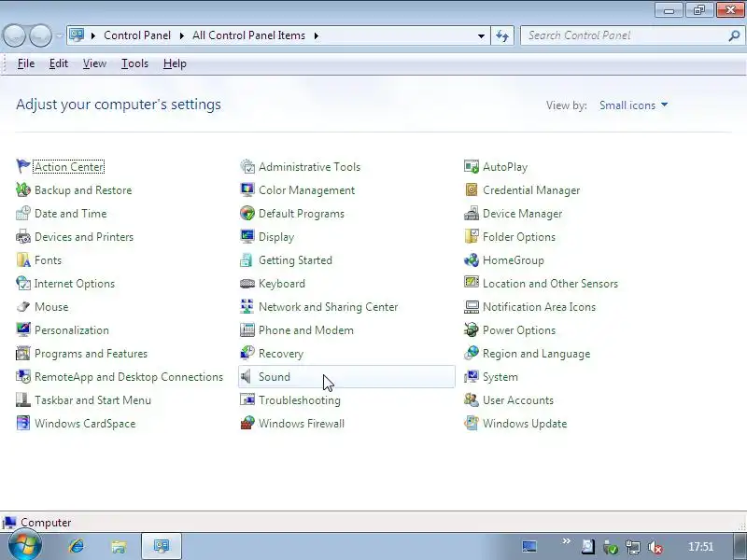Open the Windows CardSpace link
747x560 pixels.
[x=85, y=424]
